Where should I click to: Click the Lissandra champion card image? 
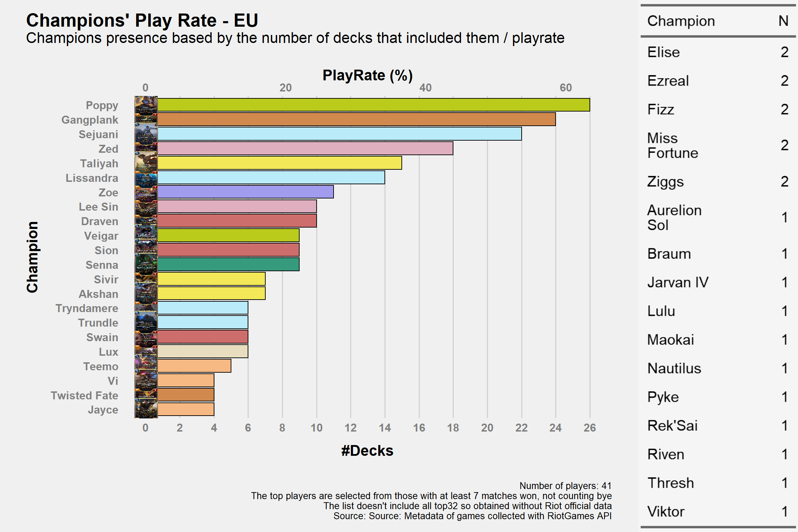pos(146,178)
